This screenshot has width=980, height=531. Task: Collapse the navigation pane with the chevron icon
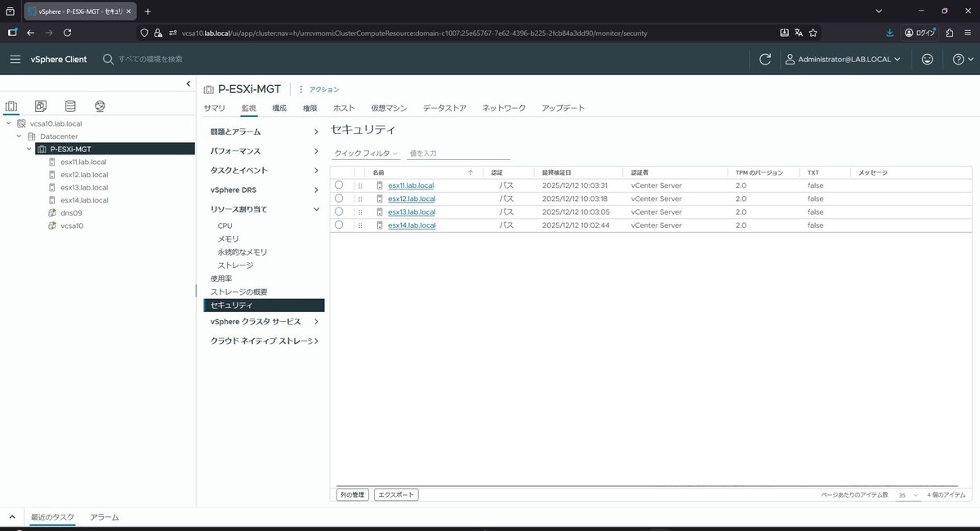click(189, 83)
